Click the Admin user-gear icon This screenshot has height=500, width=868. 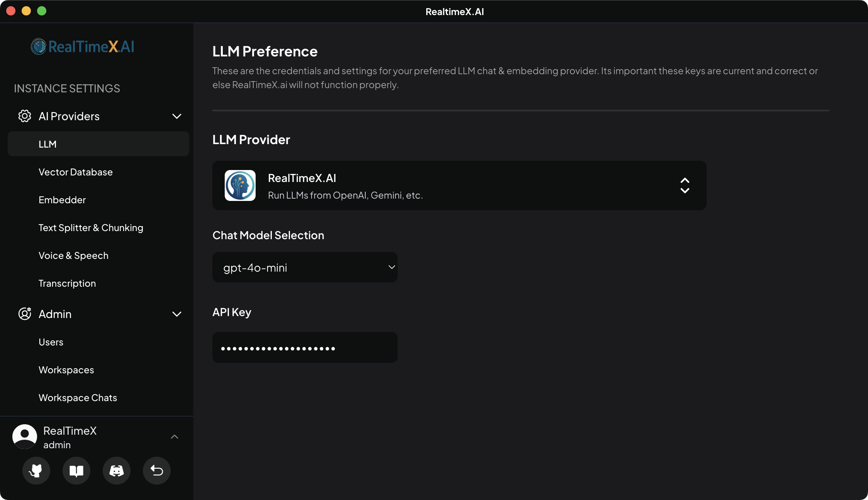coord(24,314)
